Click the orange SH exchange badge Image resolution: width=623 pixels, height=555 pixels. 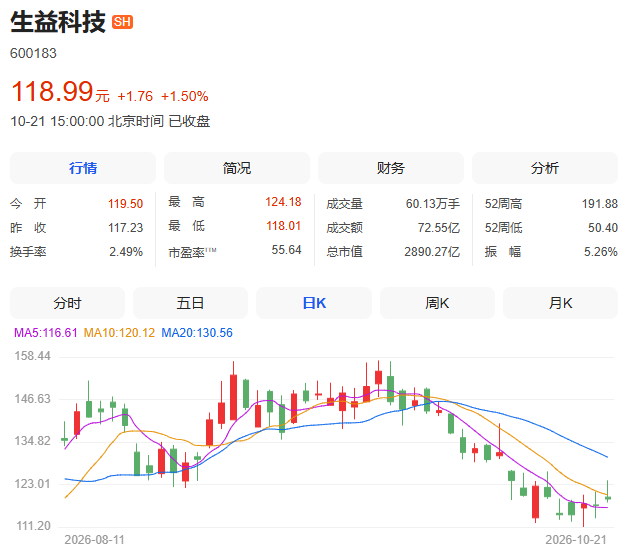pos(122,22)
